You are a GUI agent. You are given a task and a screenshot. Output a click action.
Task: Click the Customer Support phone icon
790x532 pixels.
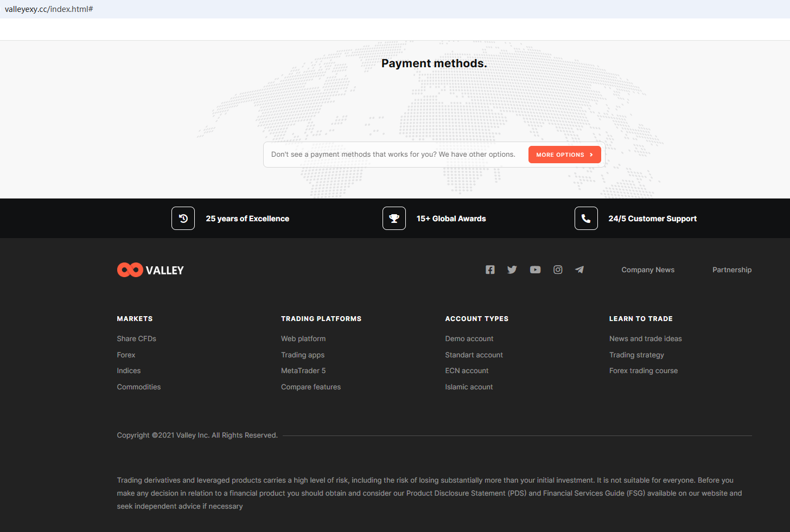(586, 219)
